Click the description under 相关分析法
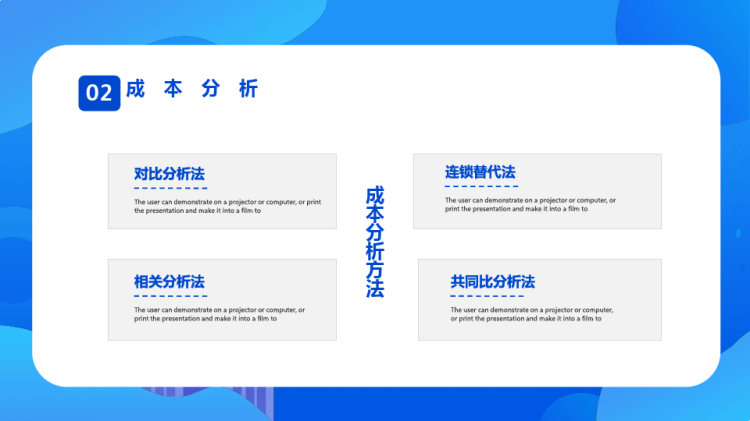This screenshot has height=421, width=750. pos(220,314)
